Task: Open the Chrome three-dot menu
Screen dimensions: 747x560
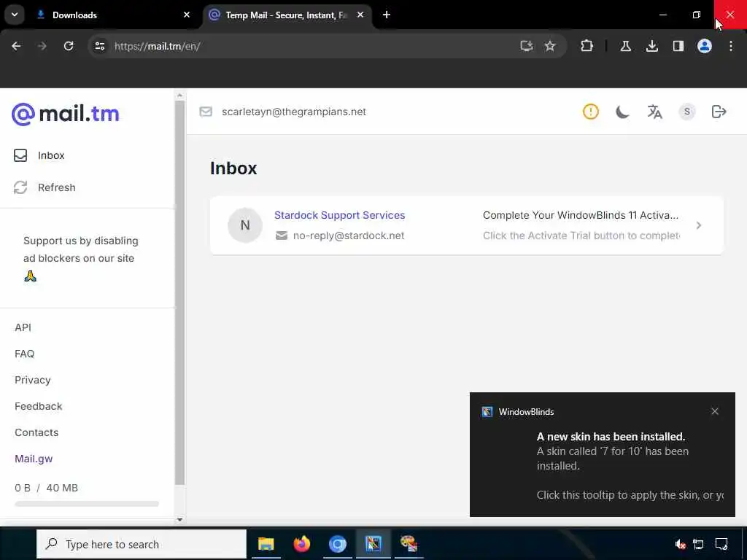Action: [x=730, y=46]
